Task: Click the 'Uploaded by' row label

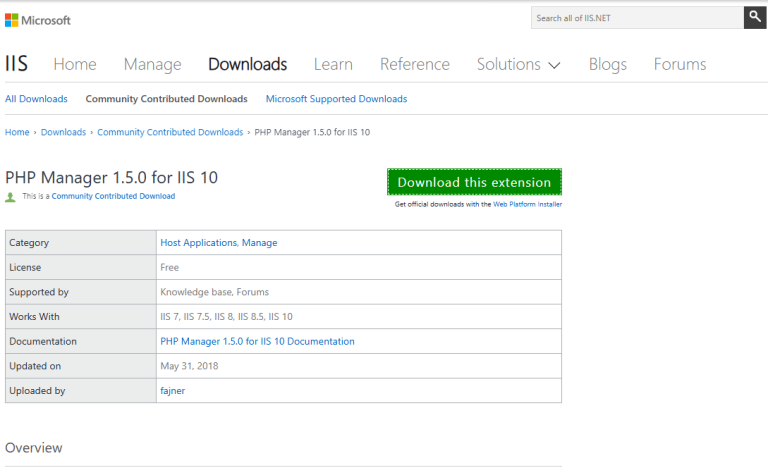Action: (37, 391)
